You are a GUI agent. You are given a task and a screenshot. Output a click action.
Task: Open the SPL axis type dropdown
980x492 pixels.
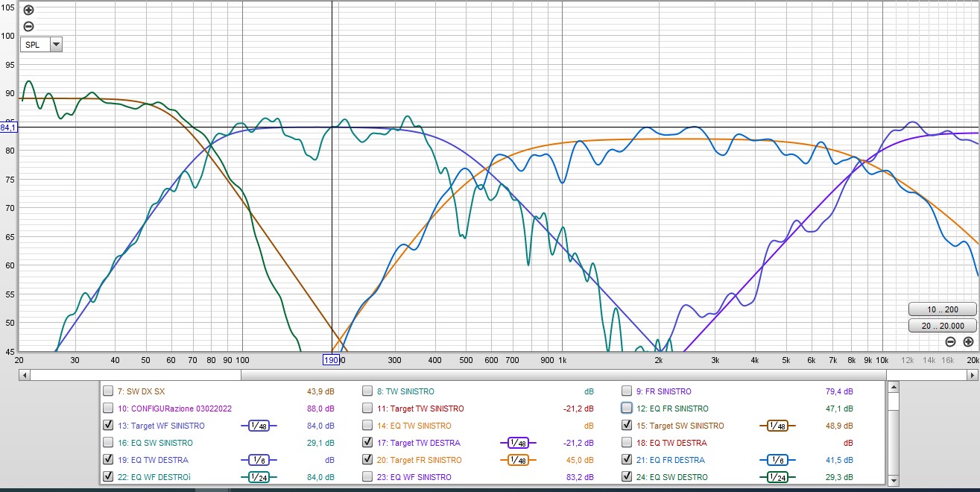[x=56, y=45]
